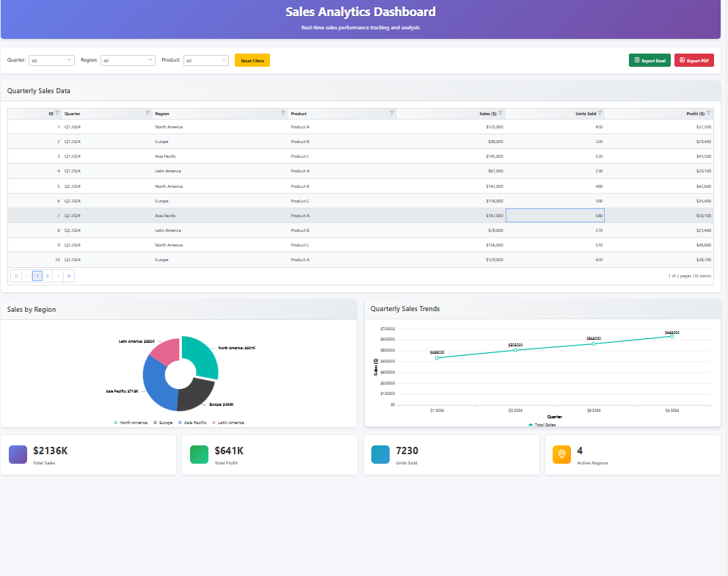Click the Reset Filters button
The height and width of the screenshot is (576, 728).
click(x=252, y=60)
